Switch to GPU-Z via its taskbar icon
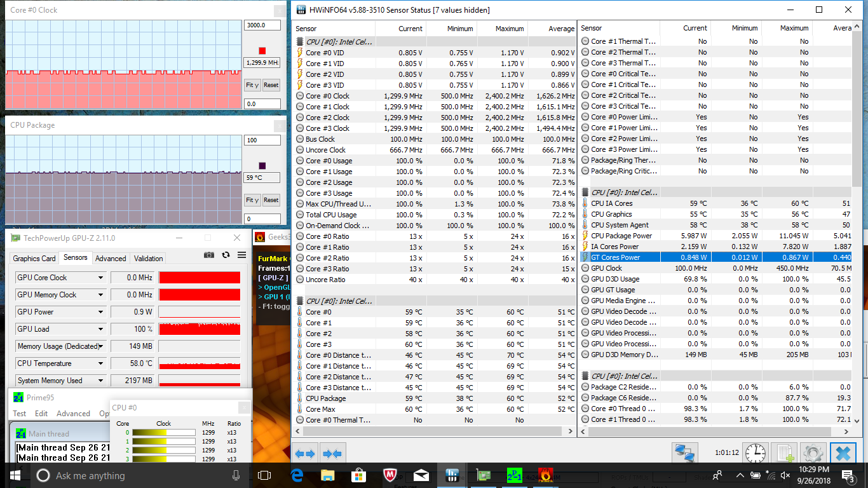Viewport: 868px width, 488px height. pyautogui.click(x=484, y=475)
